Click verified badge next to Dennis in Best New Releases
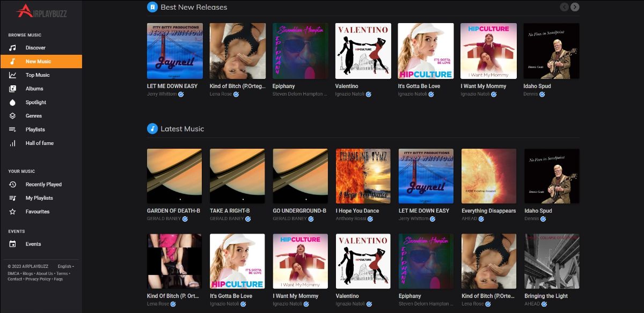Screen dimensions: 644x313 542,94
